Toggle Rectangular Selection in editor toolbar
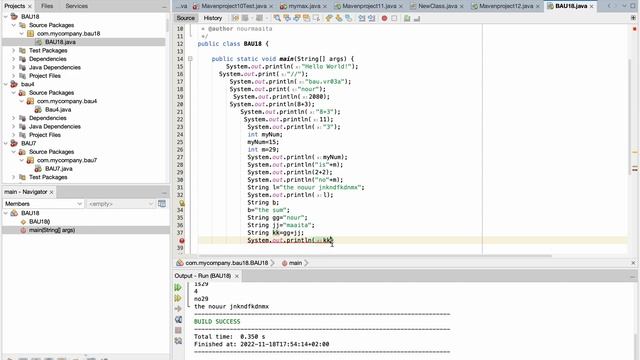 [x=316, y=18]
